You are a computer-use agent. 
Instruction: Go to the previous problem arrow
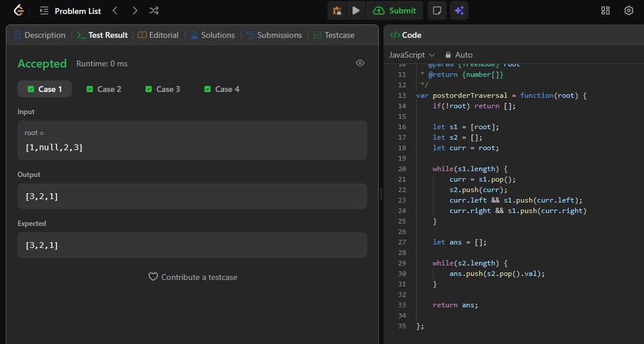(x=115, y=10)
